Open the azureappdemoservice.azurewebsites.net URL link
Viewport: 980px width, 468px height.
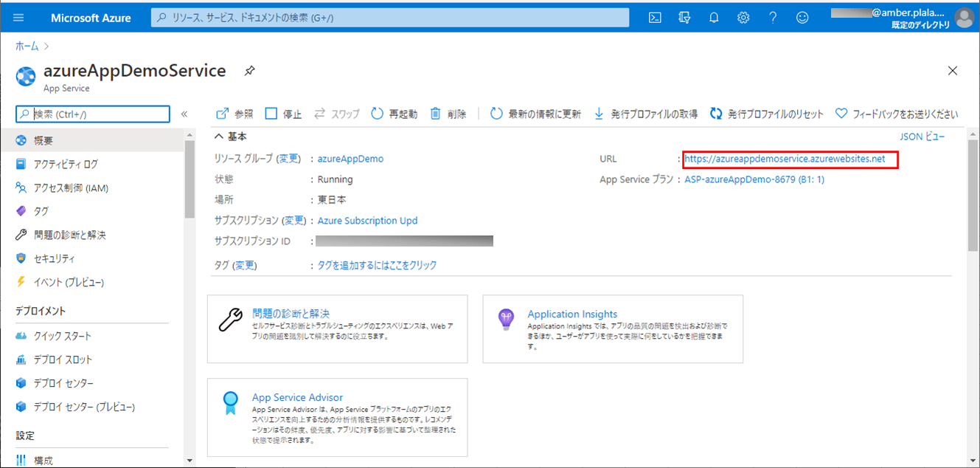pos(785,159)
